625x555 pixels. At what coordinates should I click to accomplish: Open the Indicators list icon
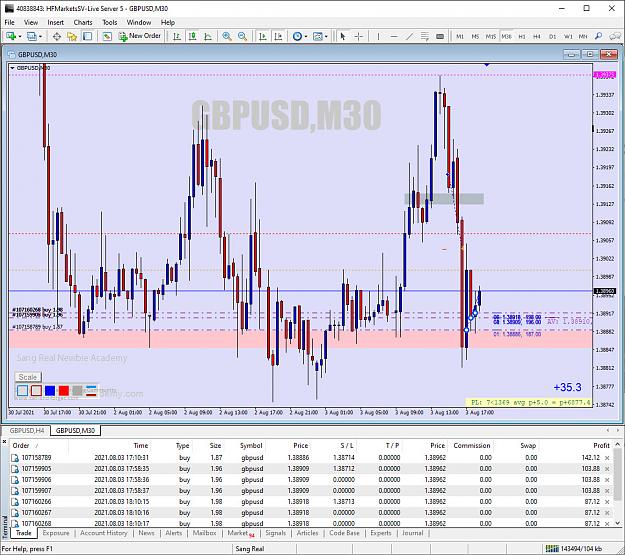click(297, 36)
